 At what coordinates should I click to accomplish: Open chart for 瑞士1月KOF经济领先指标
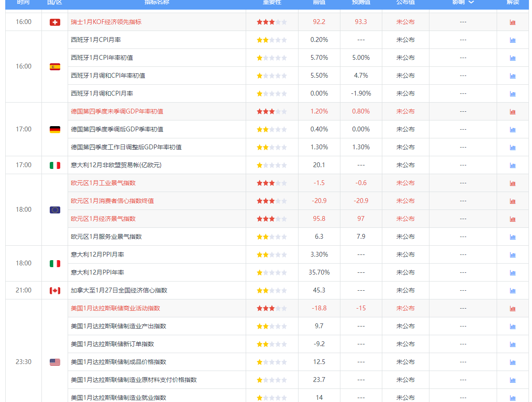512,22
